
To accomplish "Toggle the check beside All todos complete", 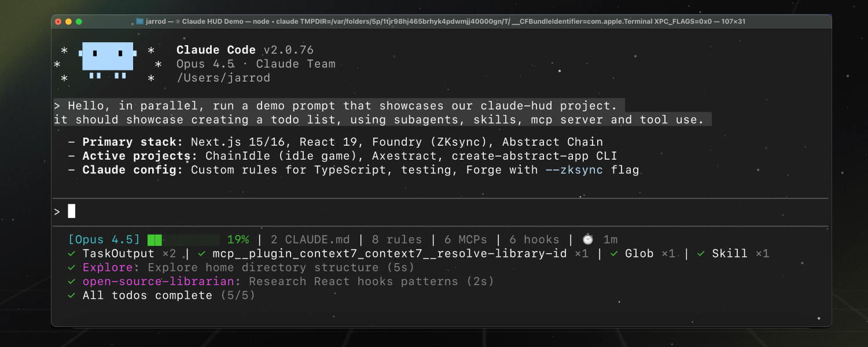I will pyautogui.click(x=71, y=295).
